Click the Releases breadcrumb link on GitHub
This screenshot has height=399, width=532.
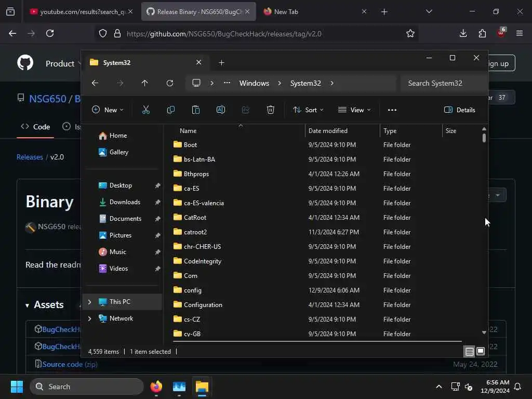[x=30, y=157]
